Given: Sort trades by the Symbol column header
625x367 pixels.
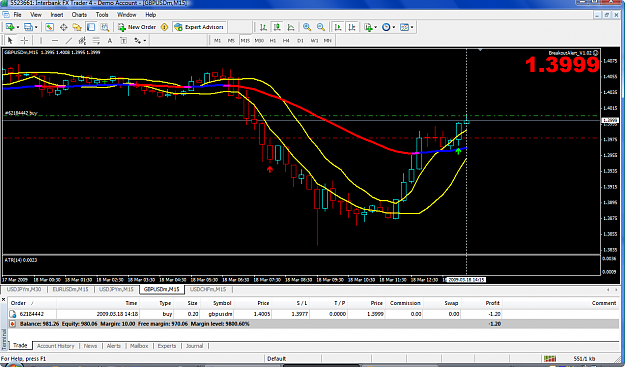Looking at the screenshot, I should pos(222,303).
